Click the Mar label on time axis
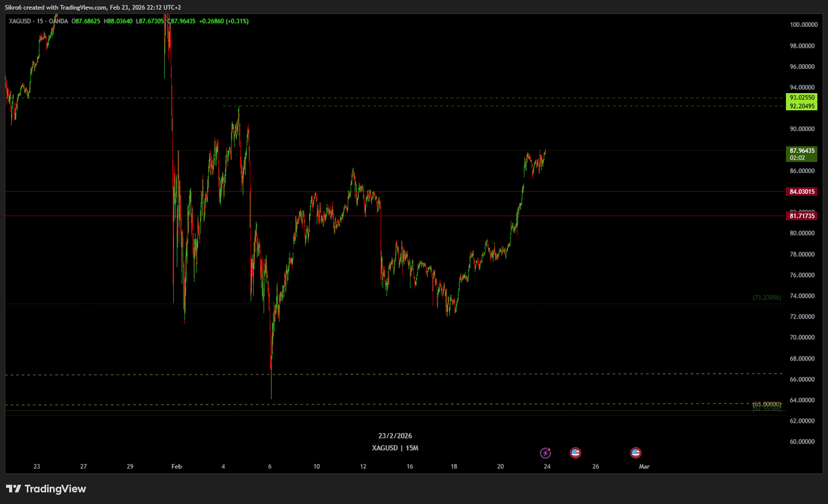 click(644, 467)
